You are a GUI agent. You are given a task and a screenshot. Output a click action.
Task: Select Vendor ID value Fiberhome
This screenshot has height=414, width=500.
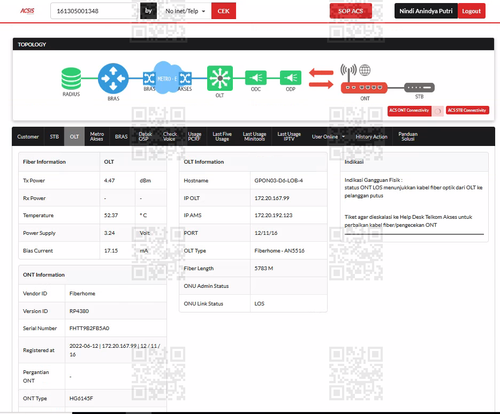coord(82,294)
